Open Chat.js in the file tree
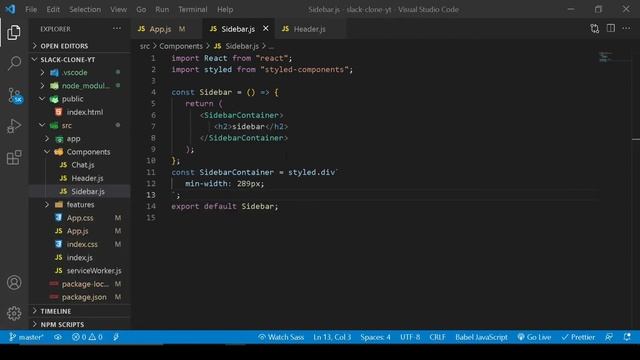The image size is (640, 360). 80,165
